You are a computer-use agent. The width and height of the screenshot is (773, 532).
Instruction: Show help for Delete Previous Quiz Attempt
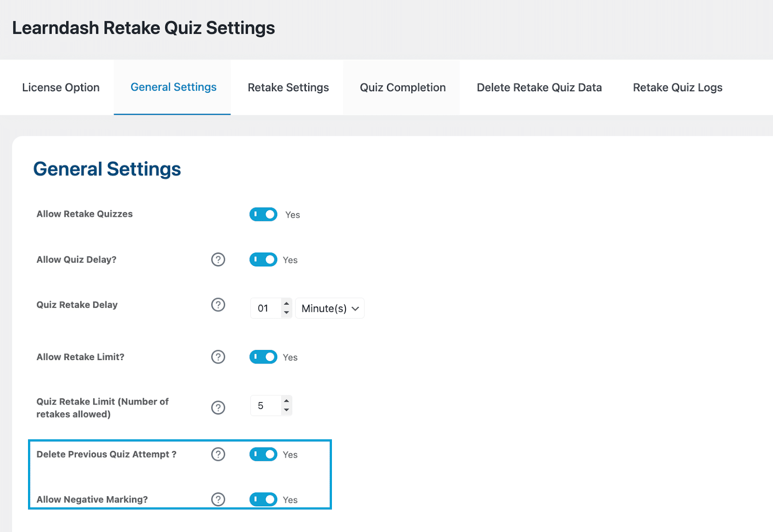[218, 455]
